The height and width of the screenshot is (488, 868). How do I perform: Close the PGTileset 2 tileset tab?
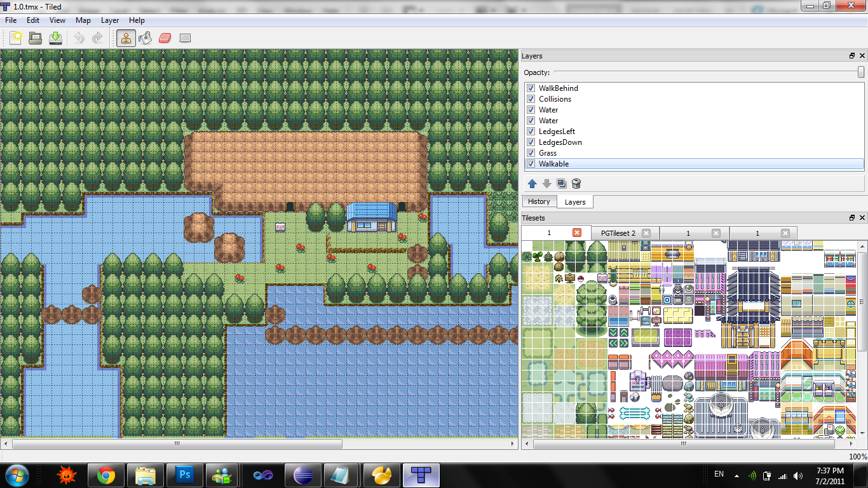point(646,233)
